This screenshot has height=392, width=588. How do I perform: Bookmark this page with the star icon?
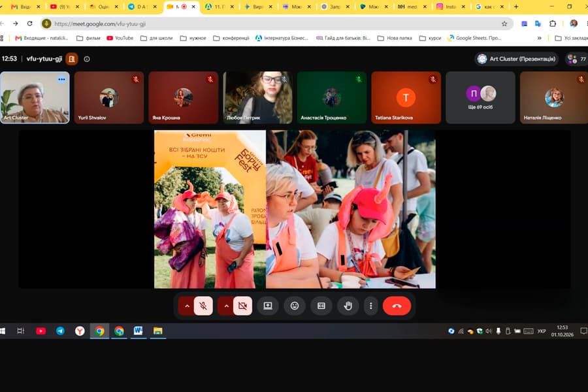pyautogui.click(x=504, y=24)
